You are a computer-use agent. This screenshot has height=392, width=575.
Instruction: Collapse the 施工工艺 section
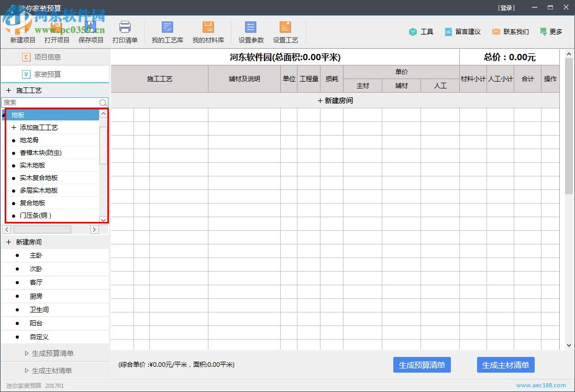pos(8,89)
